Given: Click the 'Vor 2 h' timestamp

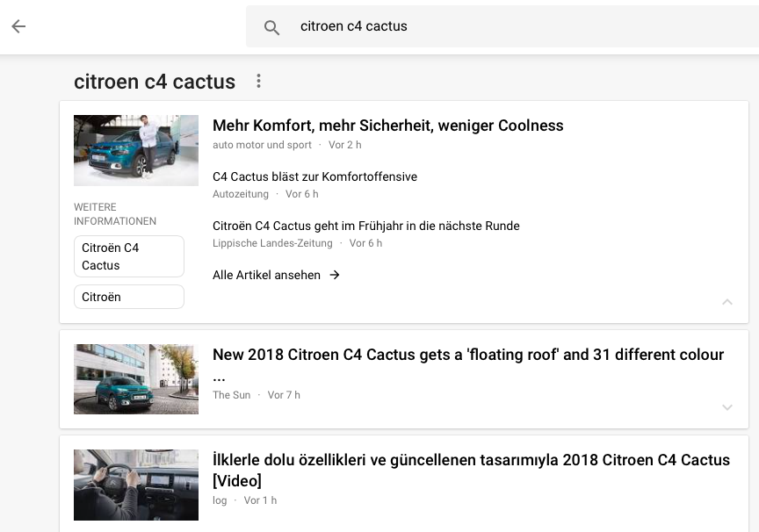Looking at the screenshot, I should 344,145.
